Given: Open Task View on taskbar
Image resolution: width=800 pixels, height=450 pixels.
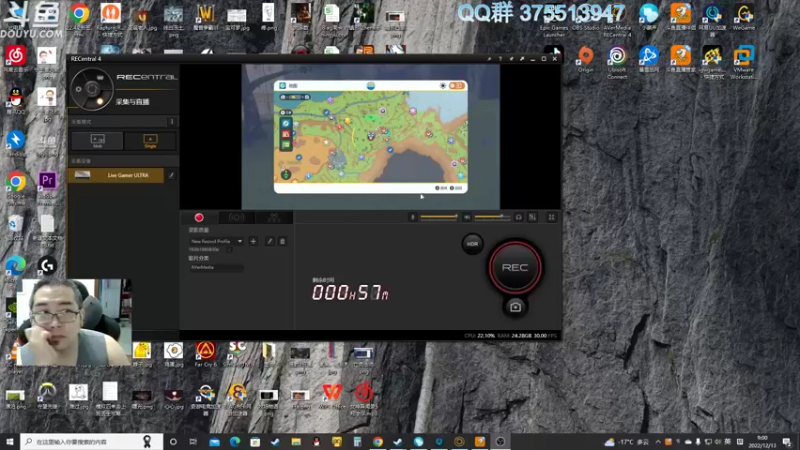Looking at the screenshot, I should pyautogui.click(x=193, y=441).
